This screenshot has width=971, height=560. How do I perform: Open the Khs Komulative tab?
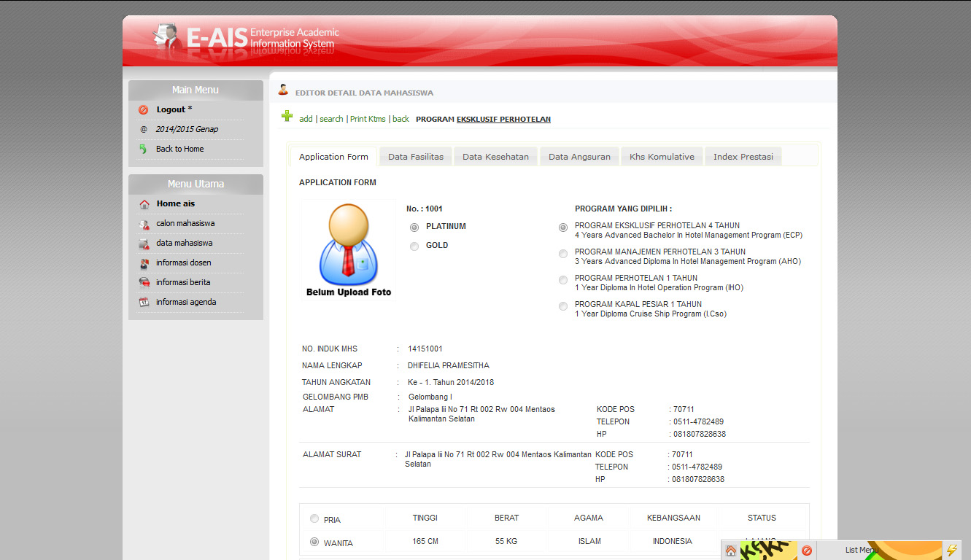coord(662,157)
